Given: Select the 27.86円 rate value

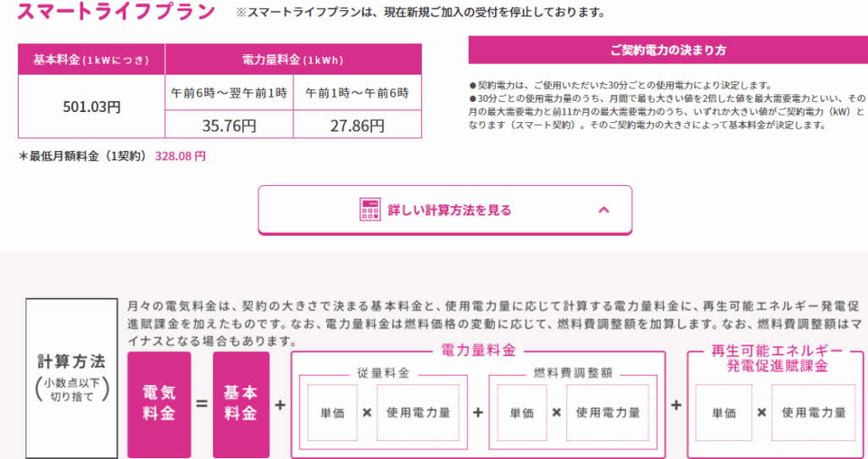Looking at the screenshot, I should [x=358, y=126].
